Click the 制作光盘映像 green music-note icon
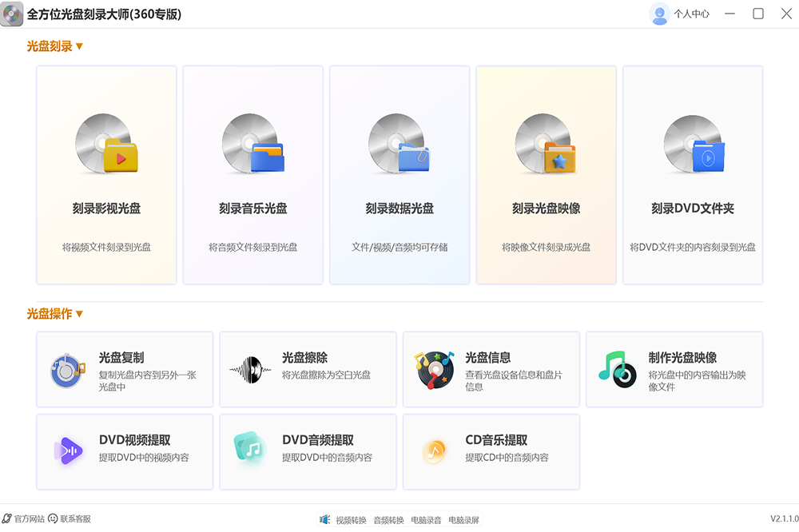Image resolution: width=799 pixels, height=532 pixels. [x=617, y=370]
